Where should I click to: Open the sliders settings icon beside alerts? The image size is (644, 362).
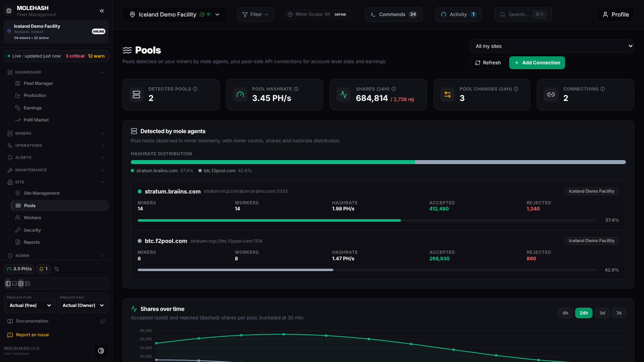(x=57, y=269)
